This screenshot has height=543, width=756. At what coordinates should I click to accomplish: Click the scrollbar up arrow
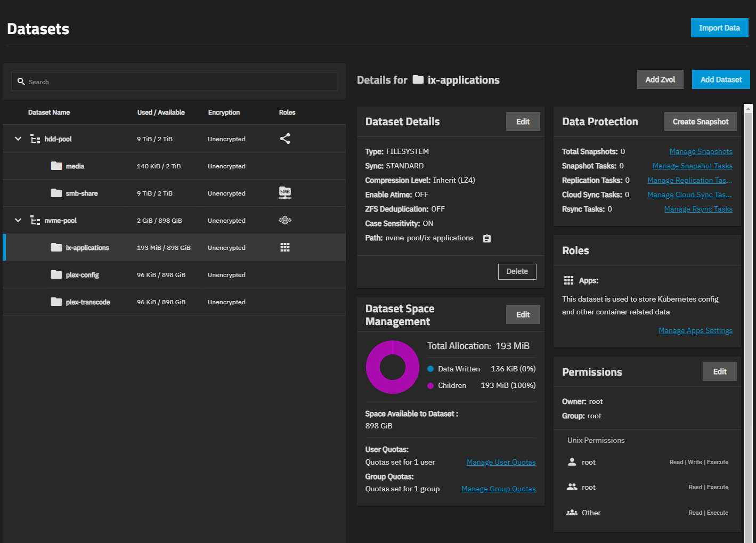(x=748, y=108)
